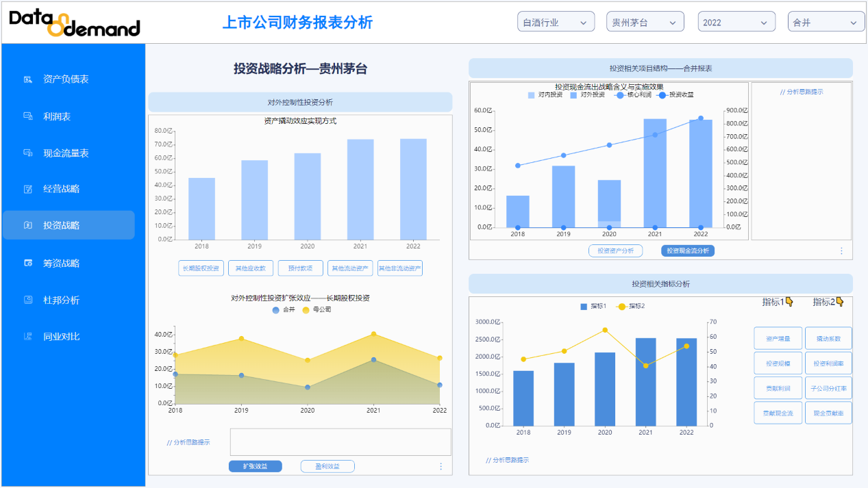Click the 同业对比 sidebar icon
The image size is (868, 488).
pos(28,336)
